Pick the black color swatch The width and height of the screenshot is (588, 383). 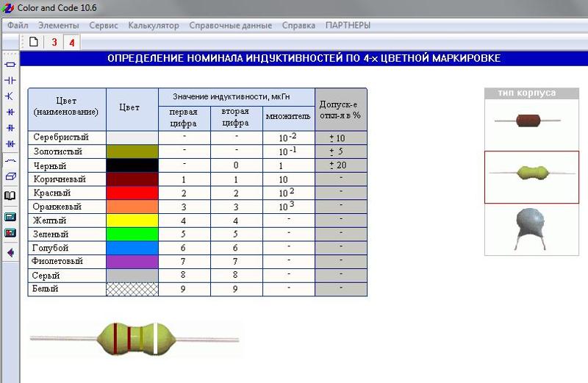pos(132,165)
